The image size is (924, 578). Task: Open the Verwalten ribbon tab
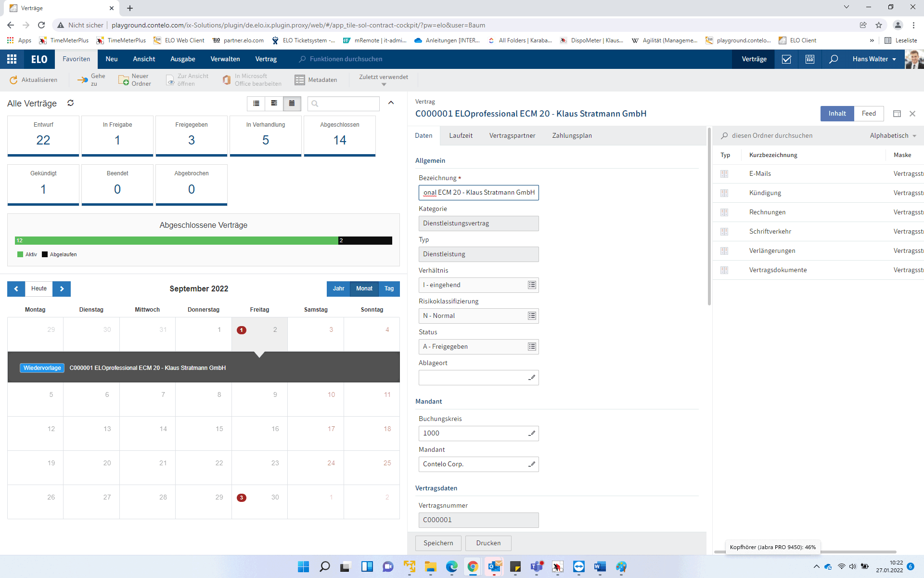pos(225,59)
